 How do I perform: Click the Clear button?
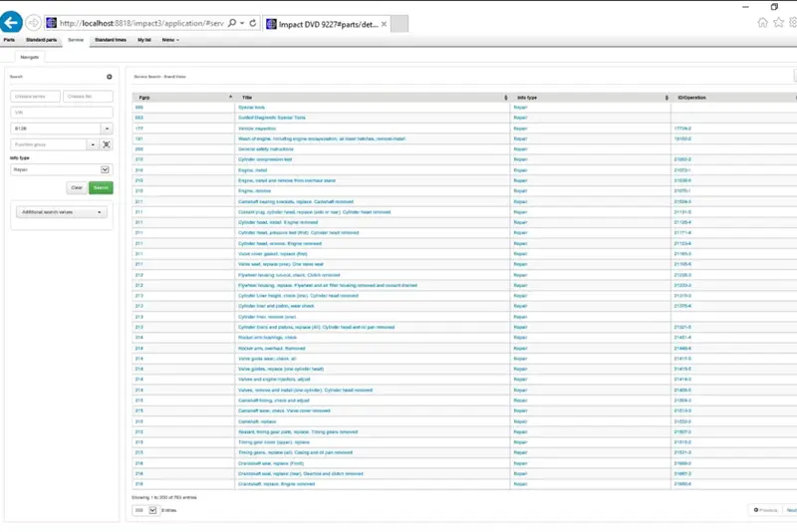76,187
